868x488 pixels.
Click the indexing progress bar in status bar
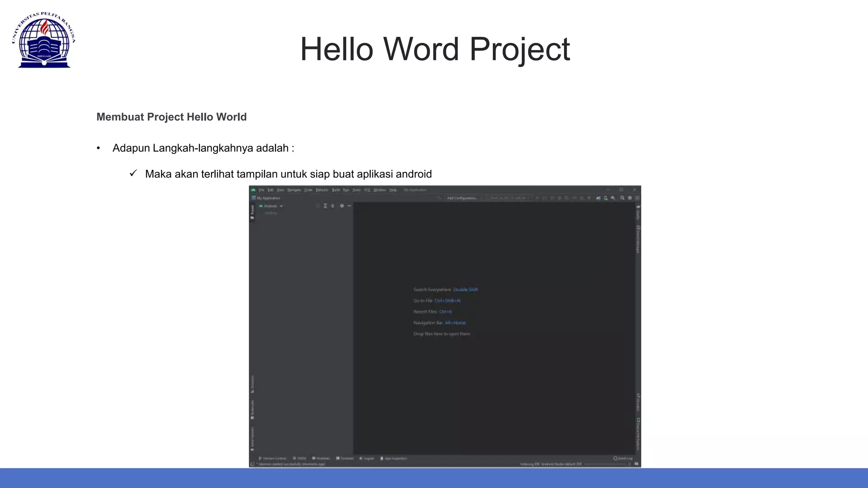pyautogui.click(x=605, y=464)
